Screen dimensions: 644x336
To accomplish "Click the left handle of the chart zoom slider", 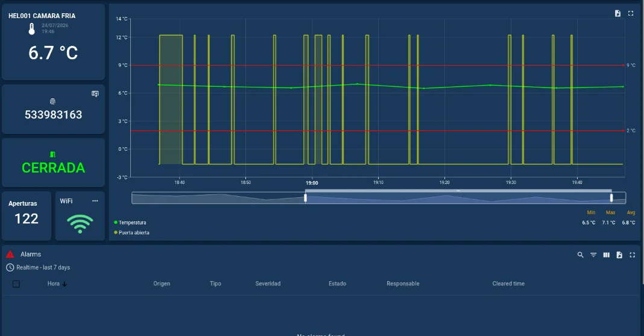I will coord(305,198).
